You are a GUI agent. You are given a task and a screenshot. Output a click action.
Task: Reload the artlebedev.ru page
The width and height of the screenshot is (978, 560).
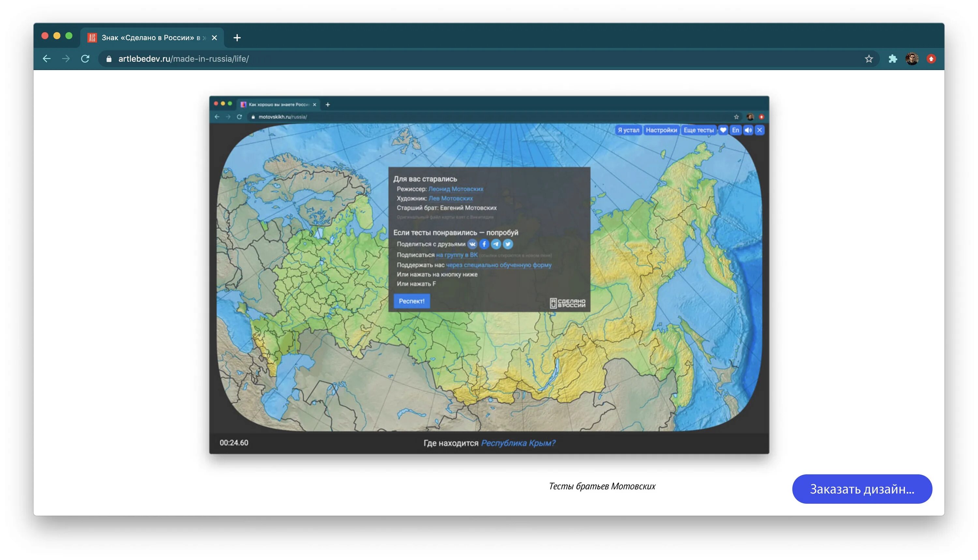tap(85, 59)
